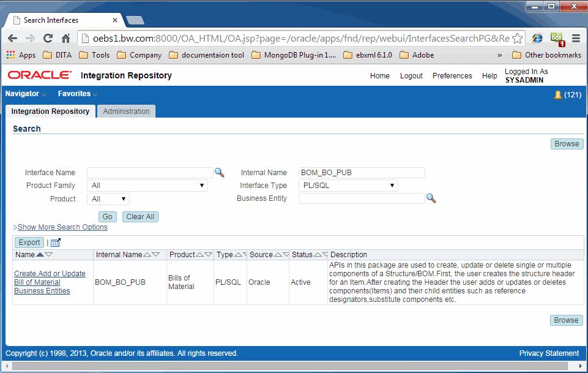The width and height of the screenshot is (588, 373).
Task: Click the Interface Name search magnifier
Action: 220,173
